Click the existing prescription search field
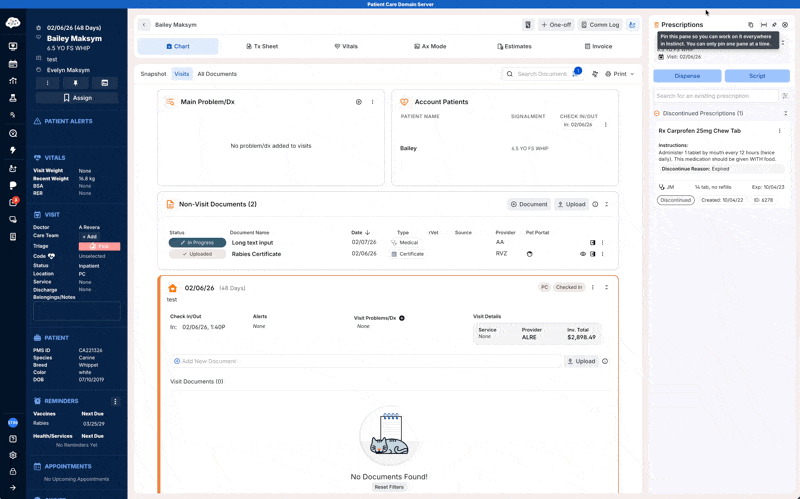Screen dimensions: 800x499 coord(715,96)
